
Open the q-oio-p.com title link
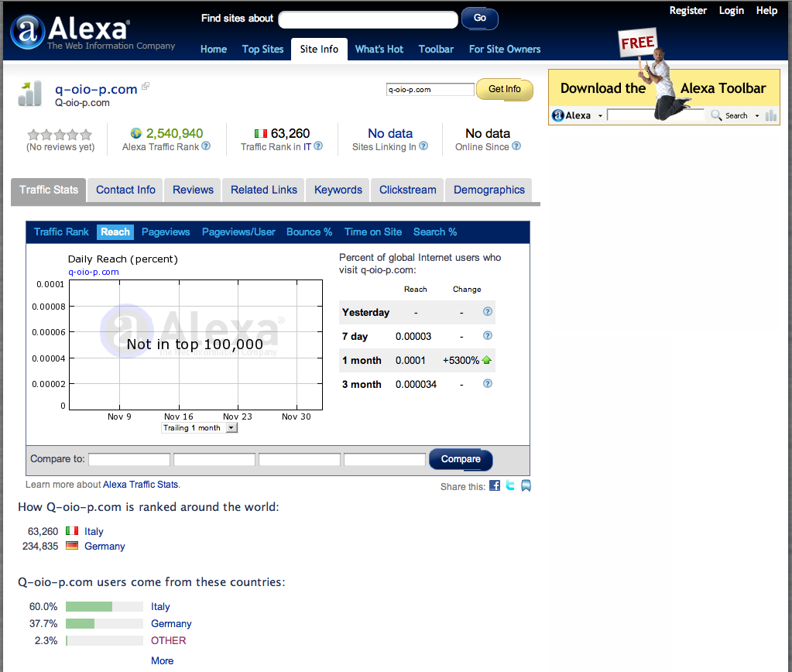[x=96, y=89]
